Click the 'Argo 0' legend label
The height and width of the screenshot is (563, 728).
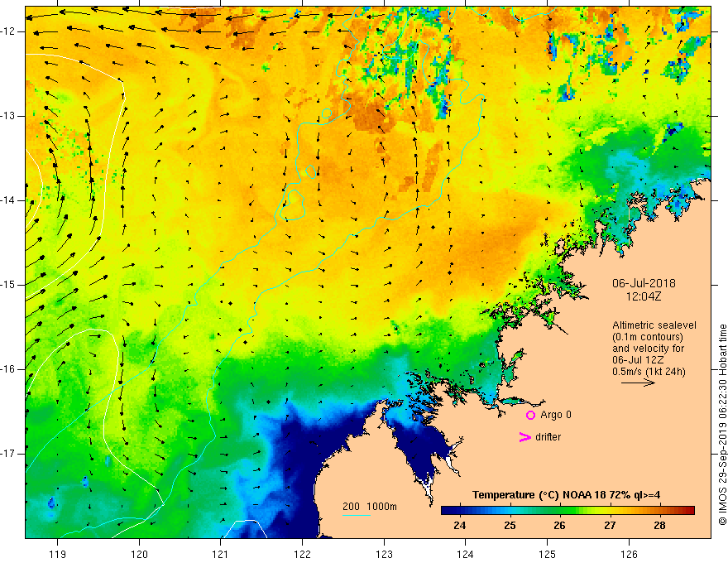click(x=556, y=415)
